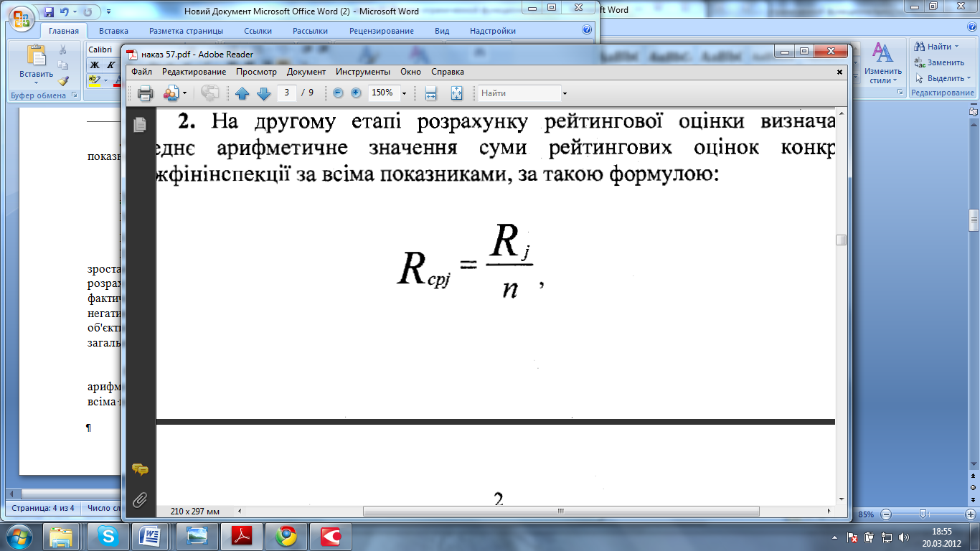
Task: Switch to Рецензирование tab in Word
Action: pyautogui.click(x=382, y=31)
